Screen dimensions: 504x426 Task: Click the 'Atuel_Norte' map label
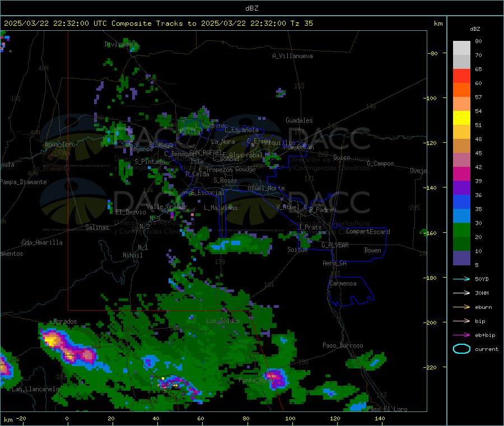(266, 188)
